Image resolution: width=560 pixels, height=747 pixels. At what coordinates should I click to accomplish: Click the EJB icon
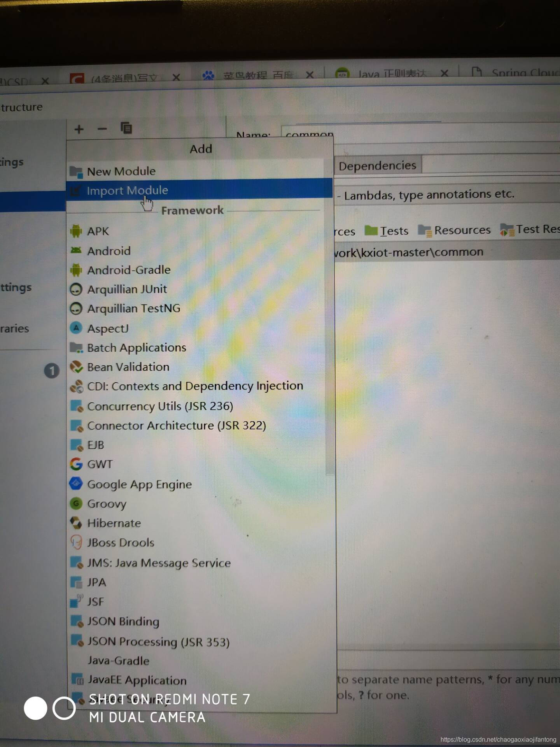[x=77, y=445]
